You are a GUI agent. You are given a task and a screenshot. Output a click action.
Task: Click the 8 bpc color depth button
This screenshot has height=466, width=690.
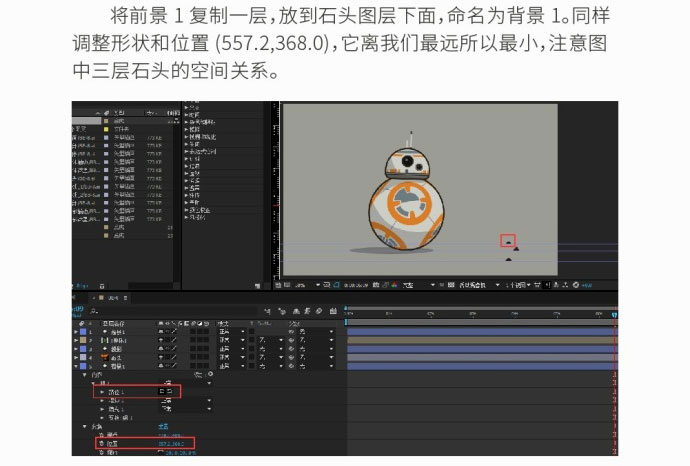pyautogui.click(x=84, y=286)
